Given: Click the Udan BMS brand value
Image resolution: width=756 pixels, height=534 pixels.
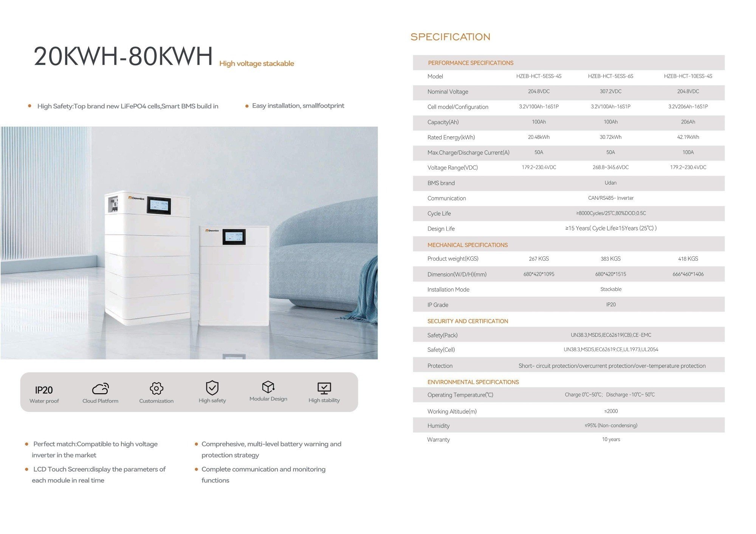Looking at the screenshot, I should tap(610, 183).
